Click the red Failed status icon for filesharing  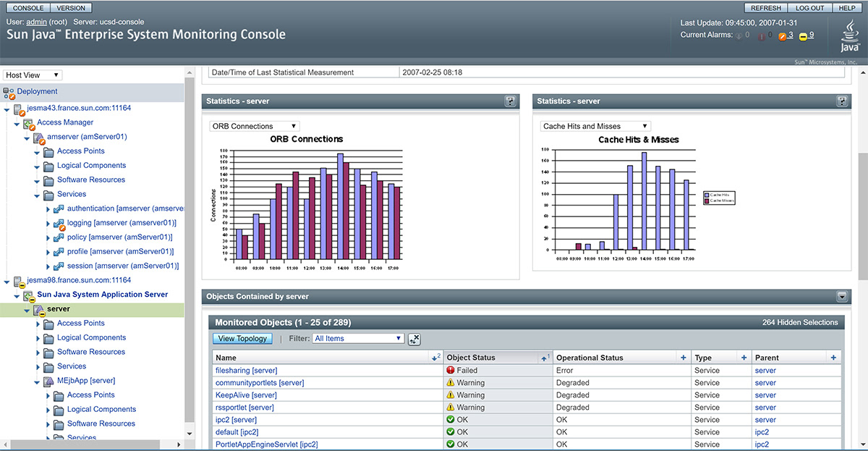(451, 371)
